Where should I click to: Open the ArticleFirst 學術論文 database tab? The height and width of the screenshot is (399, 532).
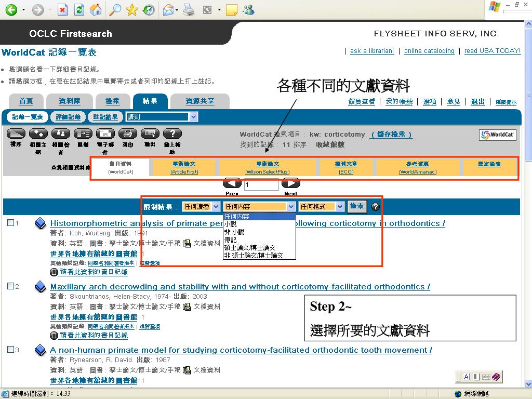(184, 168)
